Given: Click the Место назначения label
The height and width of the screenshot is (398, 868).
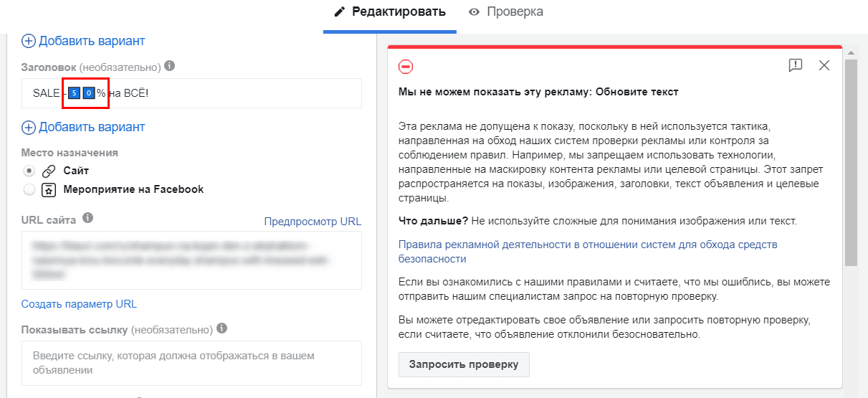Looking at the screenshot, I should (70, 152).
